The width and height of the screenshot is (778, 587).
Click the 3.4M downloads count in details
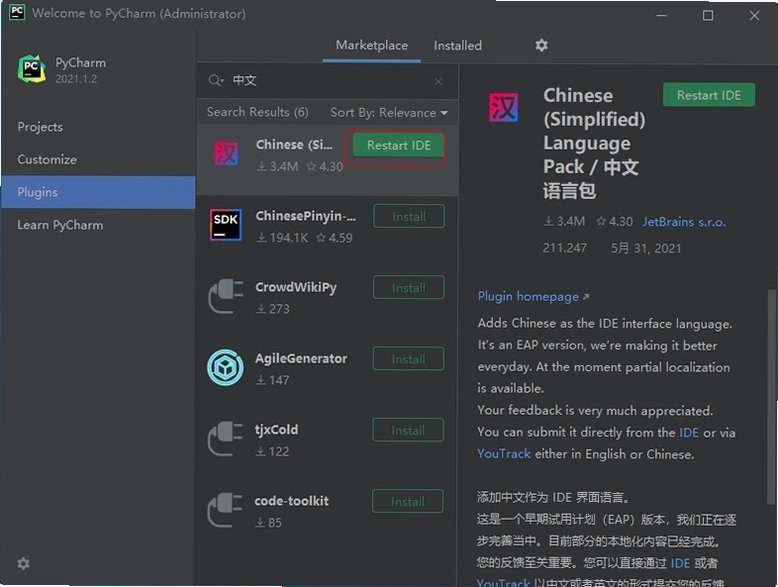(x=564, y=221)
